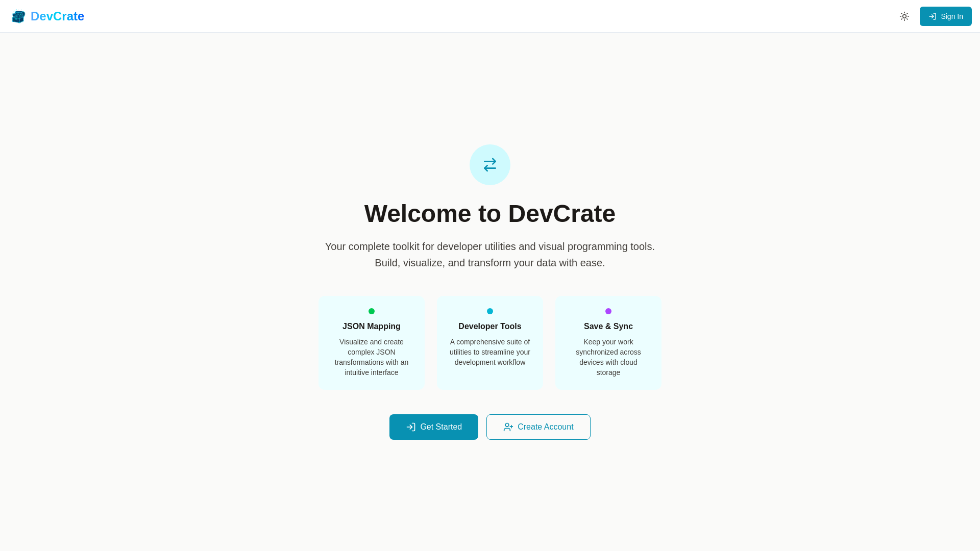The height and width of the screenshot is (551, 980).
Task: Select the Developer Tools card title
Action: pos(490,327)
